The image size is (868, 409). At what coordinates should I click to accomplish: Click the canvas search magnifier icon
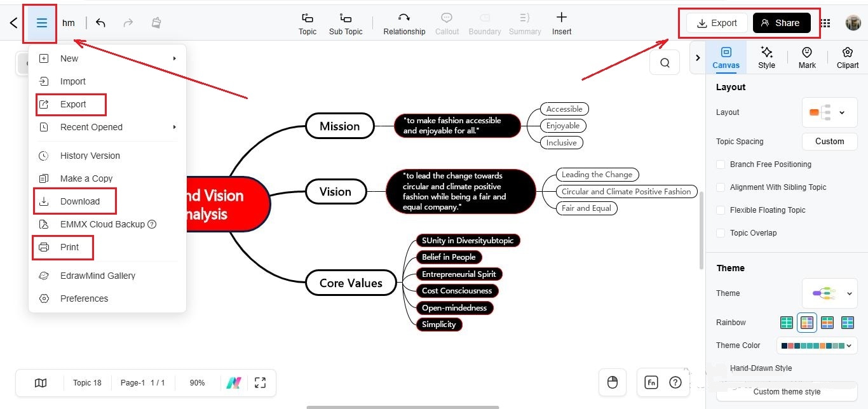[x=665, y=62]
